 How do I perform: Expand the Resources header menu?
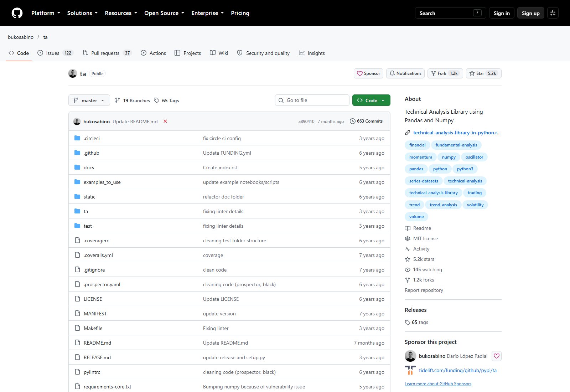coord(121,13)
